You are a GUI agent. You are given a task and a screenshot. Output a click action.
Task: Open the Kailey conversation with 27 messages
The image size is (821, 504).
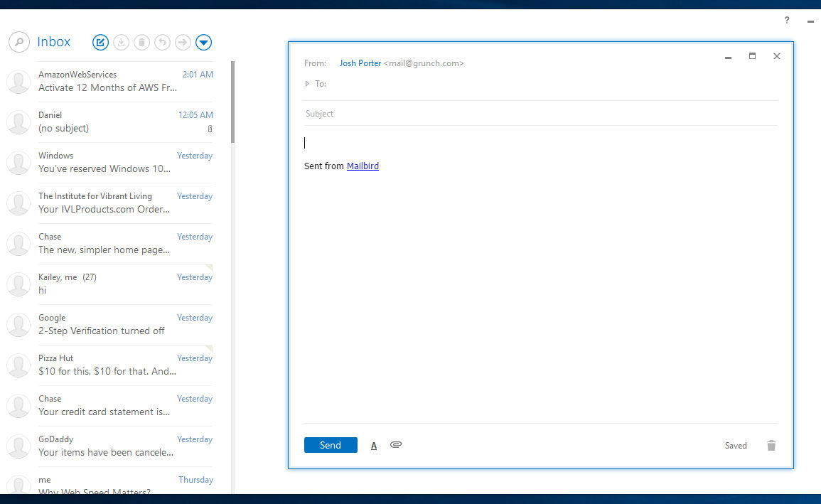[114, 284]
